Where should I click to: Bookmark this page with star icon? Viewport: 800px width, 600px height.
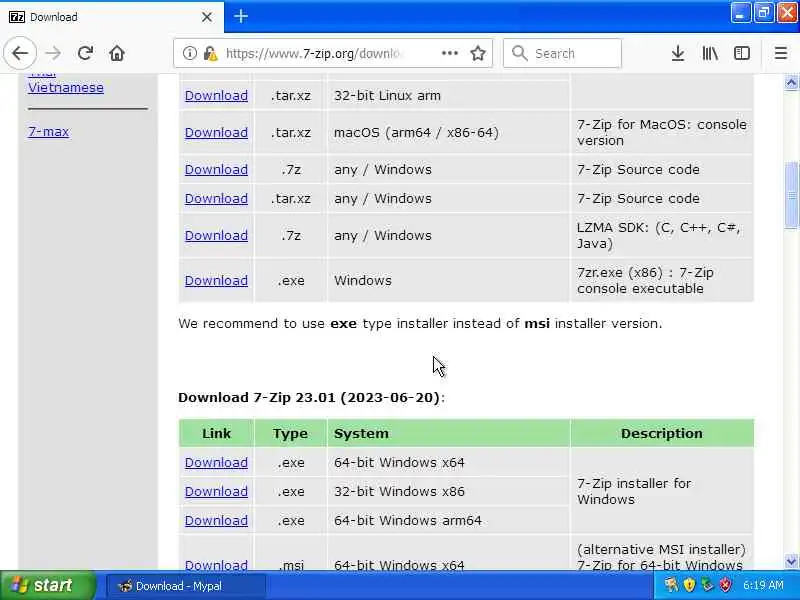tap(478, 53)
